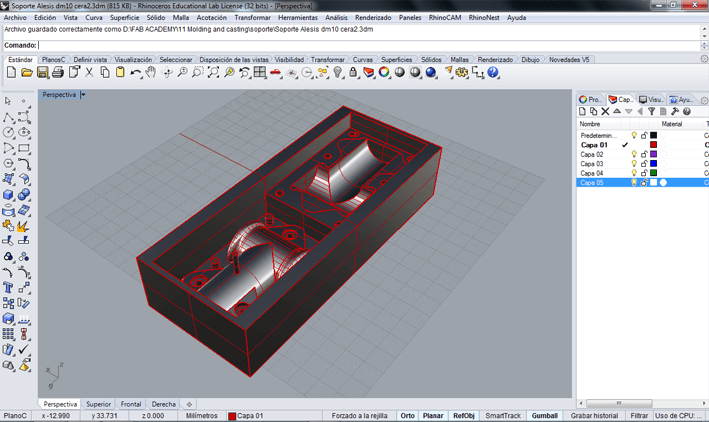Click the green color swatch of Capa 04

(x=653, y=173)
